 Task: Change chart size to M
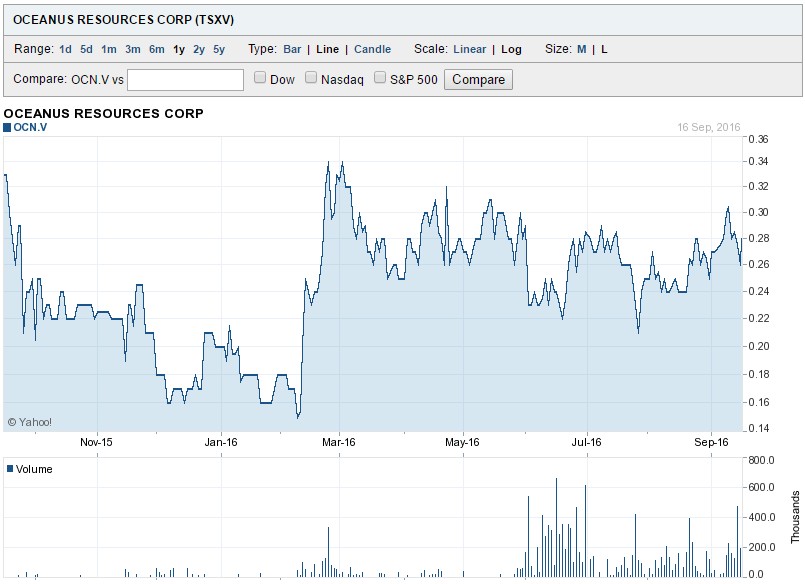[x=582, y=49]
